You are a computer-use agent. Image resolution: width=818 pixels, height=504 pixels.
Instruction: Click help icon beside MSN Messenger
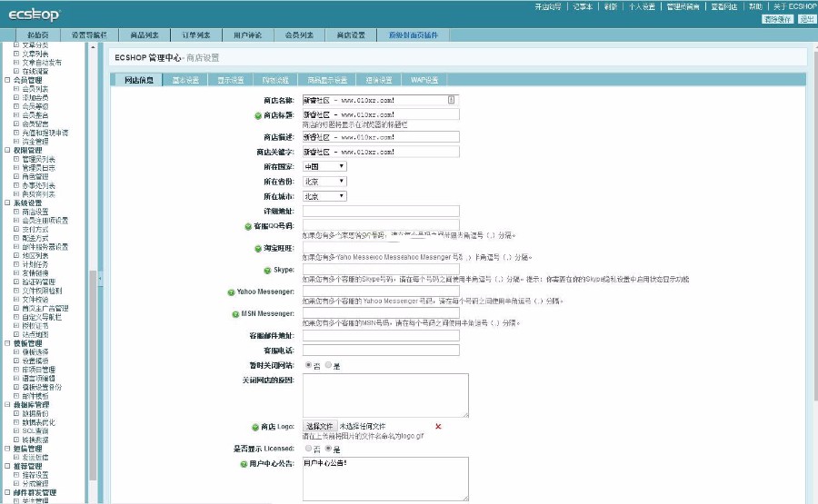[x=235, y=314]
